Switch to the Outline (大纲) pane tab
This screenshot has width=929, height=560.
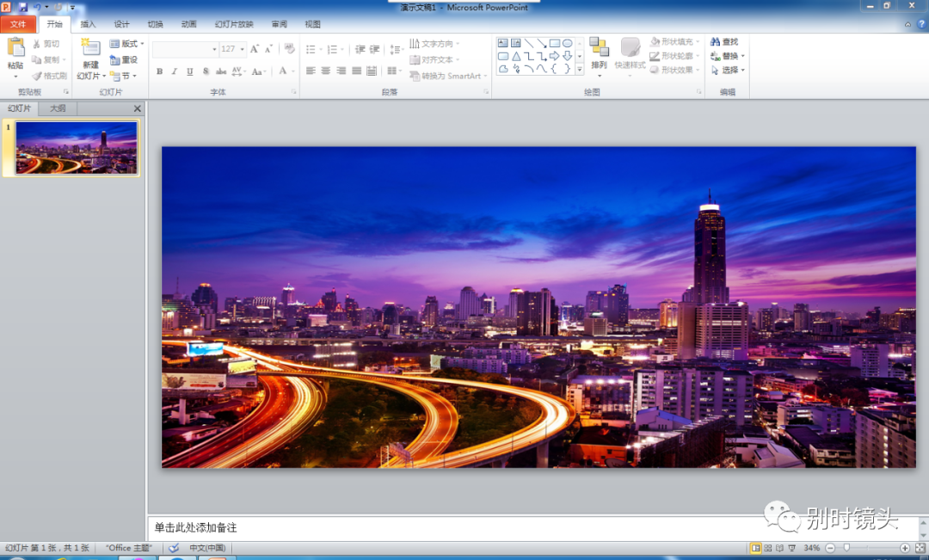coord(58,108)
